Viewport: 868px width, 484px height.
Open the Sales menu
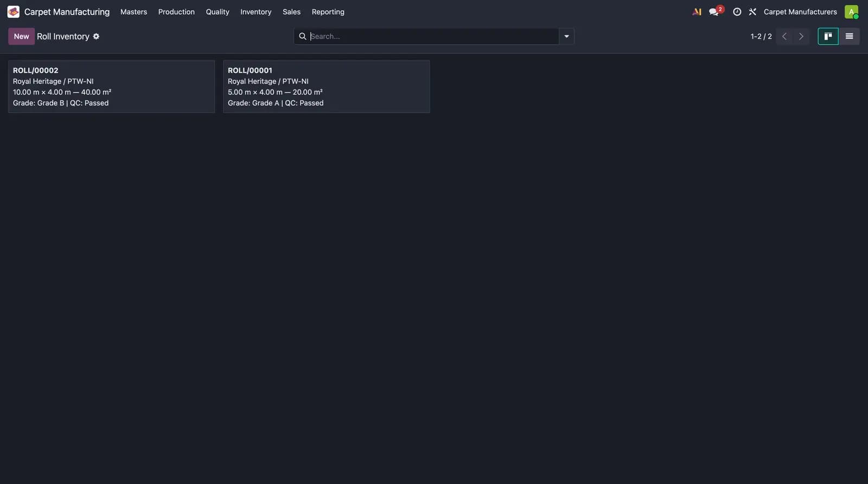click(291, 11)
